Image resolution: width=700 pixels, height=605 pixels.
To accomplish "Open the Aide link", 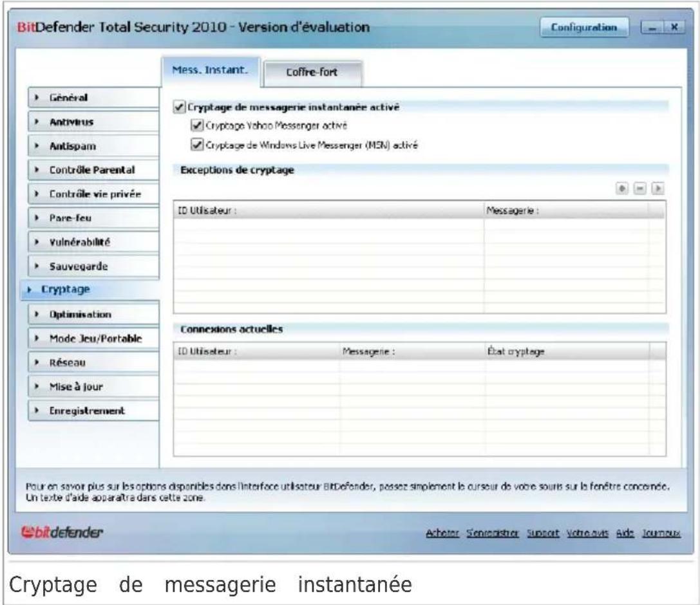I will [625, 533].
